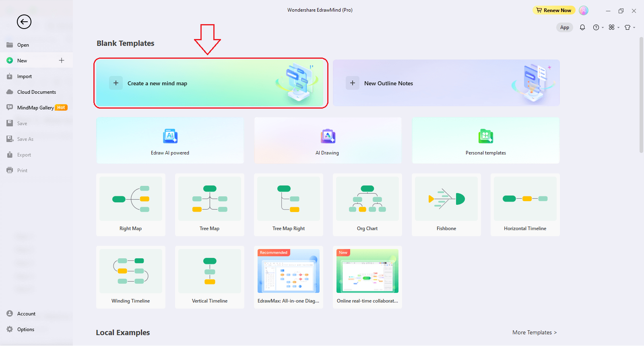Select the Winding Timeline template
The width and height of the screenshot is (644, 346).
coord(131,277)
